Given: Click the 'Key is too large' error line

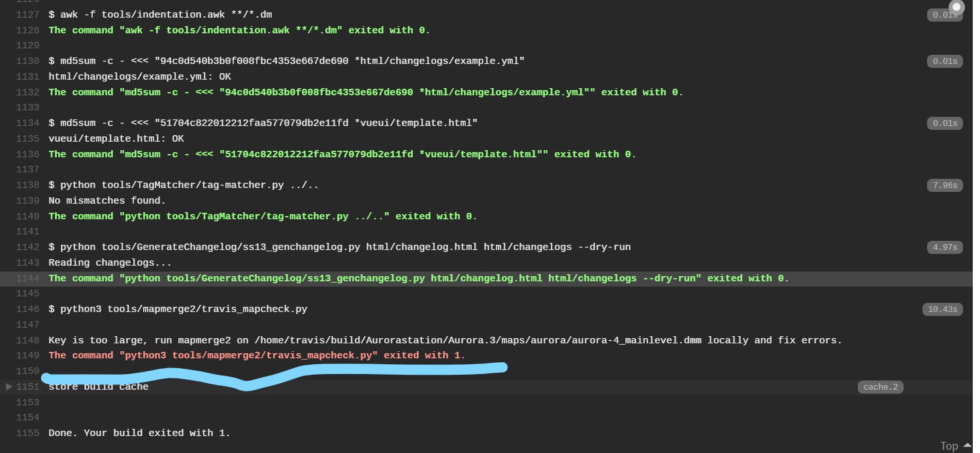Looking at the screenshot, I should 446,341.
